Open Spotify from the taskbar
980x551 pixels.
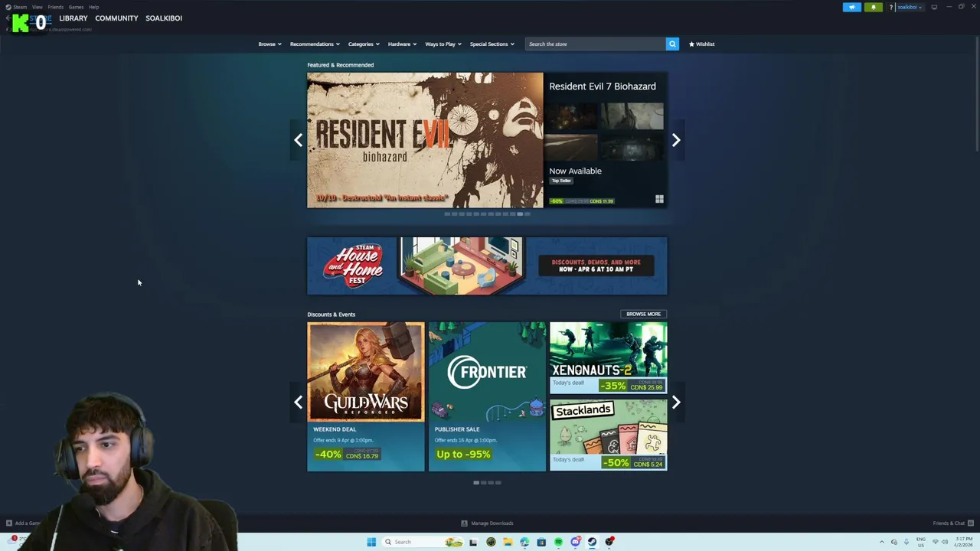tap(558, 542)
